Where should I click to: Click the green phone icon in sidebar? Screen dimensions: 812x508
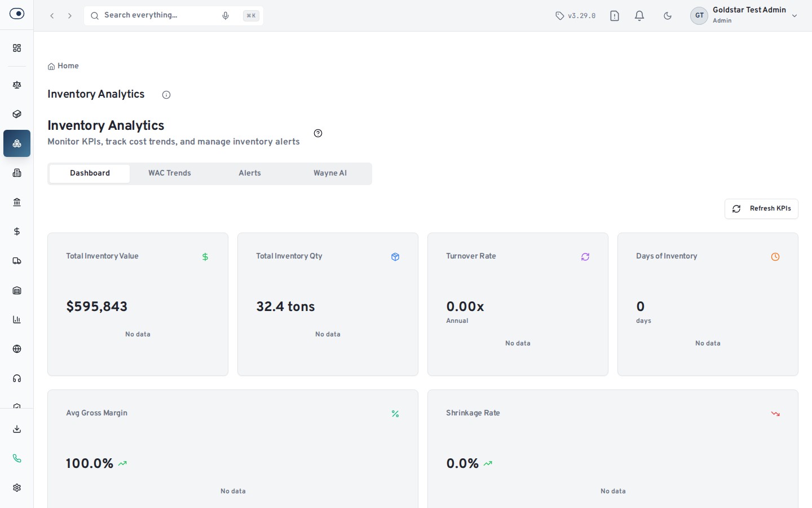[17, 458]
